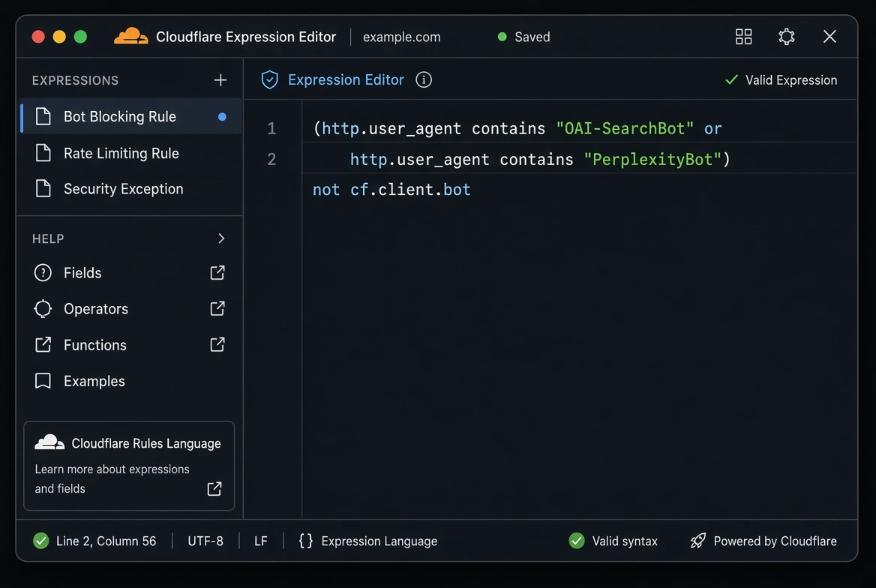The width and height of the screenshot is (876, 588).
Task: Click the bookmark icon next to Examples
Action: [x=43, y=381]
